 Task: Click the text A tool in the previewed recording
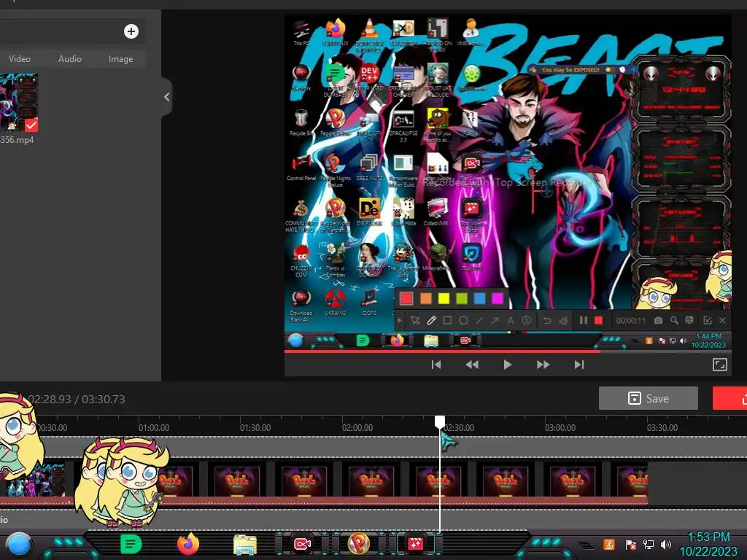click(510, 321)
